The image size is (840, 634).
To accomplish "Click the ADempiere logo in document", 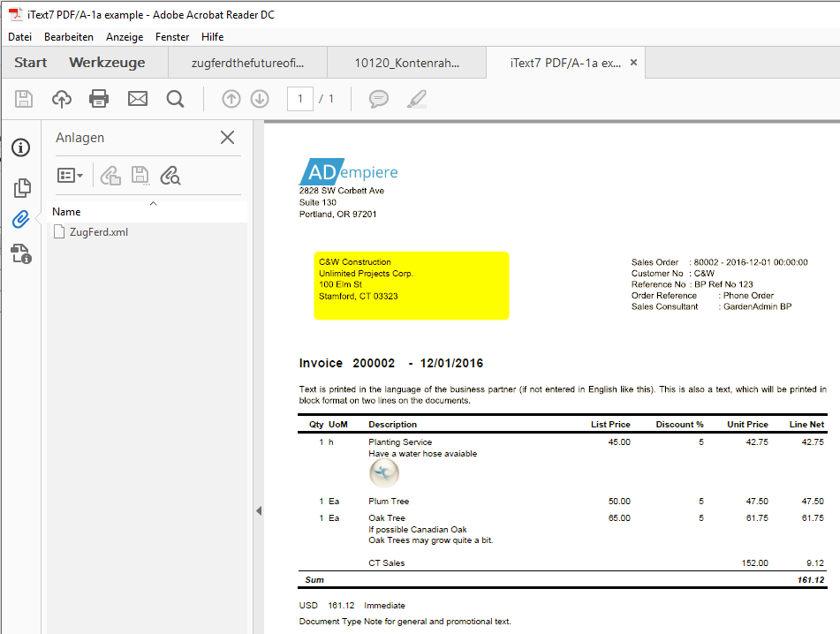I will coord(348,171).
